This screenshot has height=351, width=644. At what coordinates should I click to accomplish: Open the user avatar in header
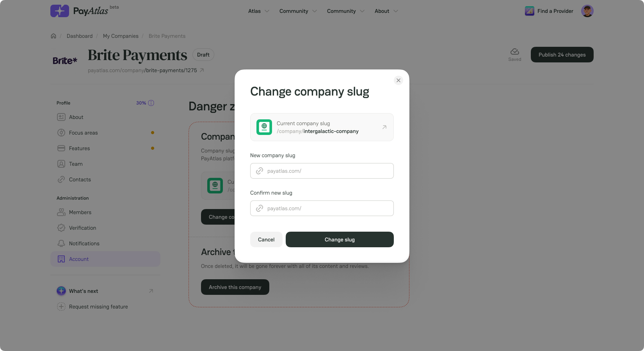point(587,11)
